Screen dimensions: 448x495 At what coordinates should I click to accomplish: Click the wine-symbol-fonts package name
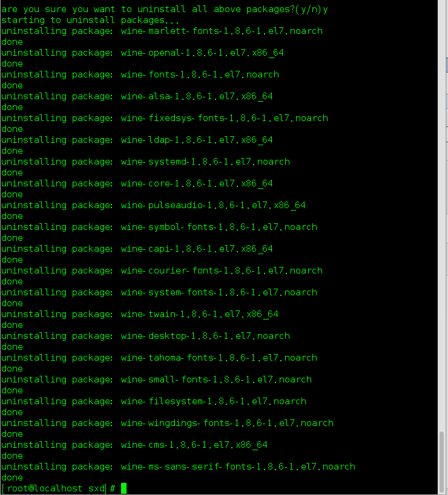click(219, 227)
